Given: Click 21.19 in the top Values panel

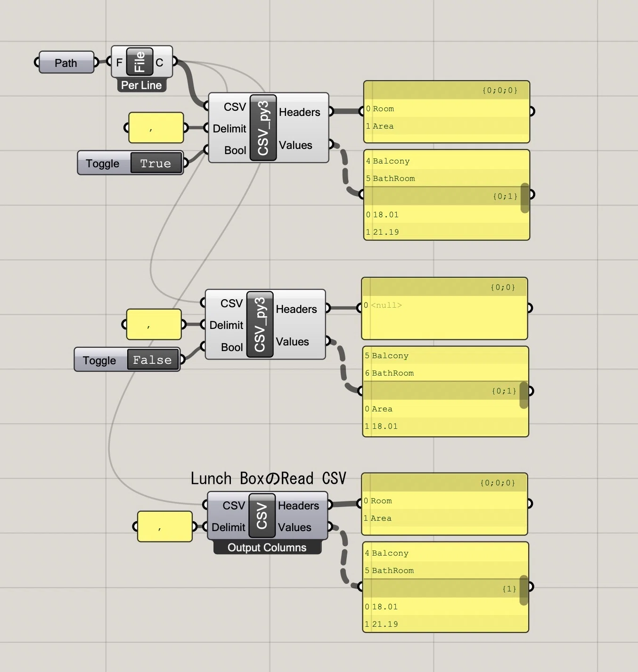Looking at the screenshot, I should click(x=386, y=232).
